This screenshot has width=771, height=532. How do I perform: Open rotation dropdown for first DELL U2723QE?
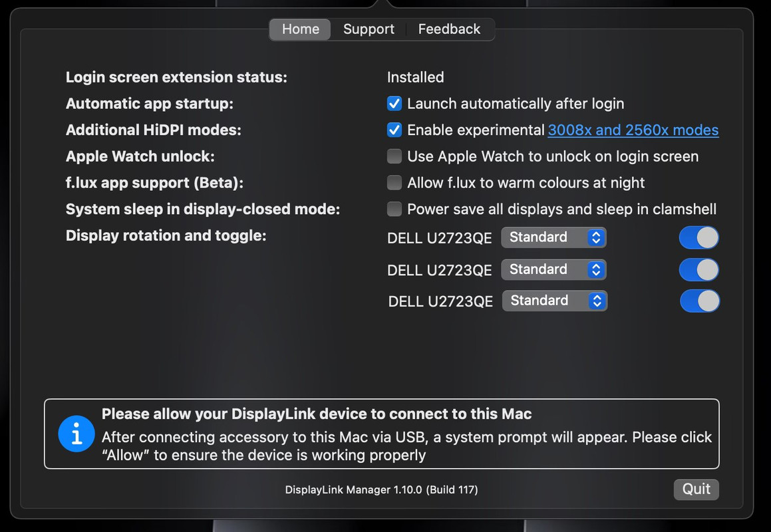pos(553,237)
